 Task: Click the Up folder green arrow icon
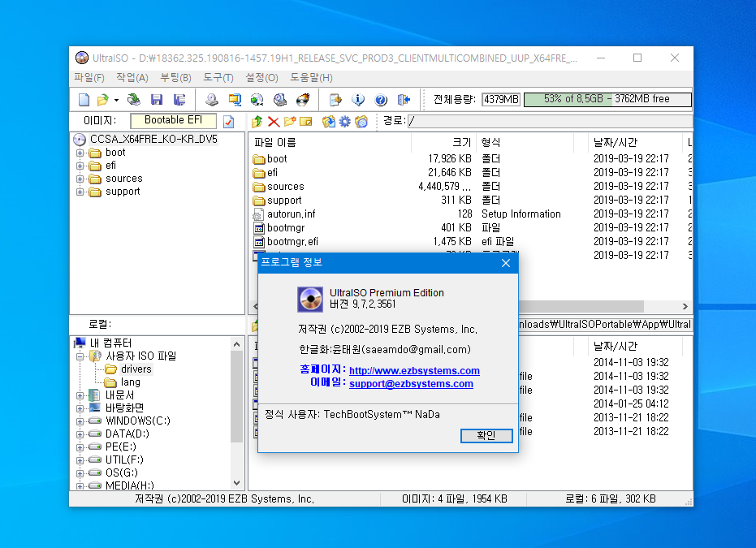click(x=257, y=122)
